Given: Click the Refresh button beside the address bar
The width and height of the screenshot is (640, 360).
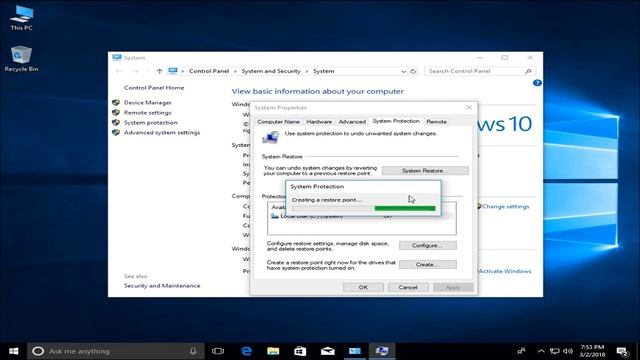Looking at the screenshot, I should tap(413, 71).
